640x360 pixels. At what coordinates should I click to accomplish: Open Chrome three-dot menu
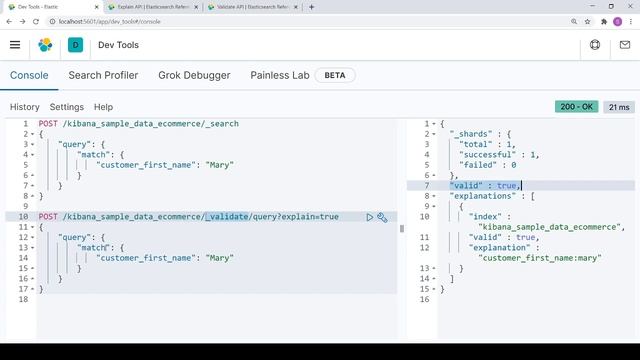pyautogui.click(x=631, y=22)
